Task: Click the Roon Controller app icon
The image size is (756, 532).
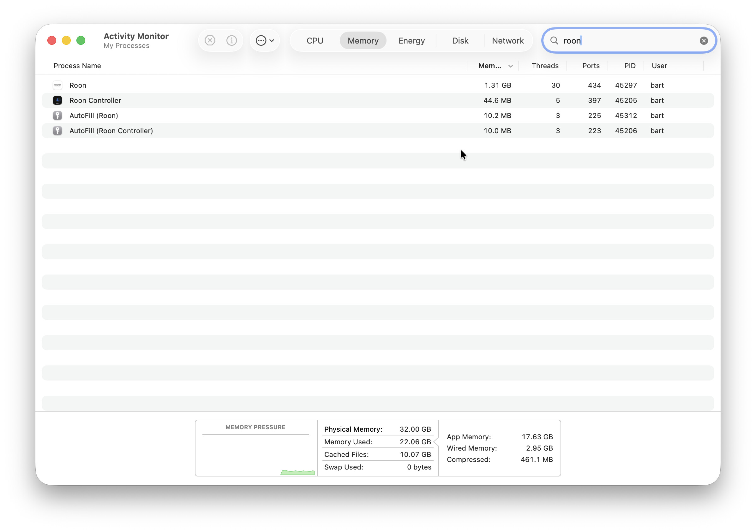Action: pyautogui.click(x=57, y=100)
